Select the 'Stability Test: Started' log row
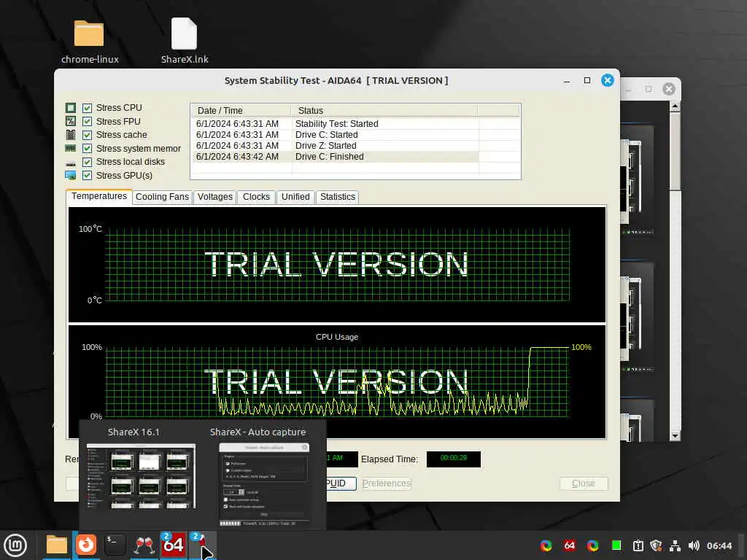This screenshot has width=747, height=560. click(355, 124)
